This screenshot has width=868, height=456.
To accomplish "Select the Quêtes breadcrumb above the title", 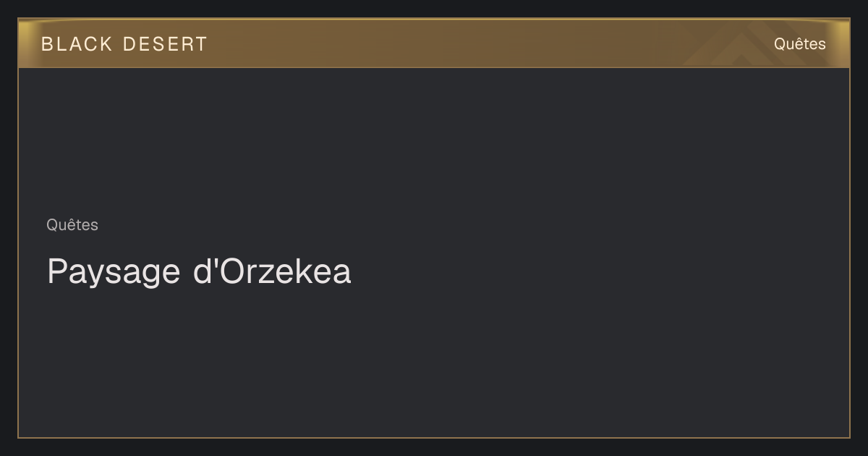I will pos(72,225).
